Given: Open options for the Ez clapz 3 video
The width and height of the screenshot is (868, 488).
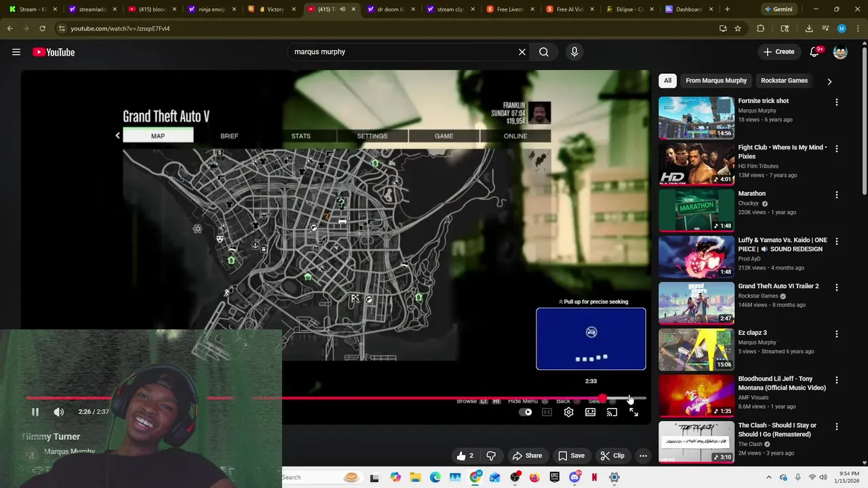Looking at the screenshot, I should tap(836, 334).
